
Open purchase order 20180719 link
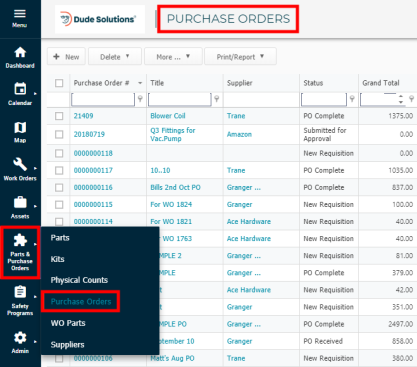[x=89, y=134]
